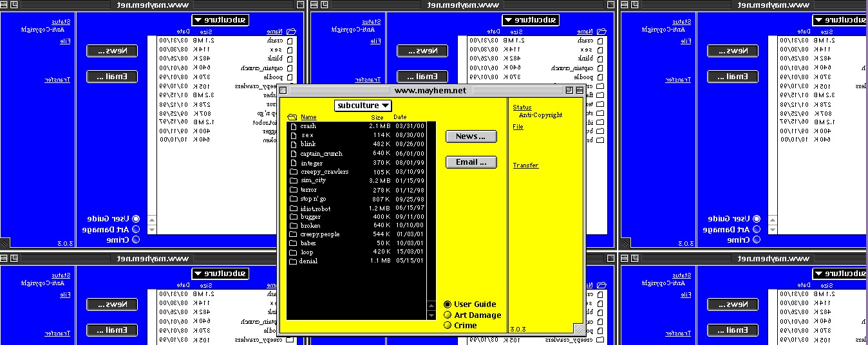868x345 pixels.
Task: Click the terror folder icon in yellow window
Action: [293, 190]
